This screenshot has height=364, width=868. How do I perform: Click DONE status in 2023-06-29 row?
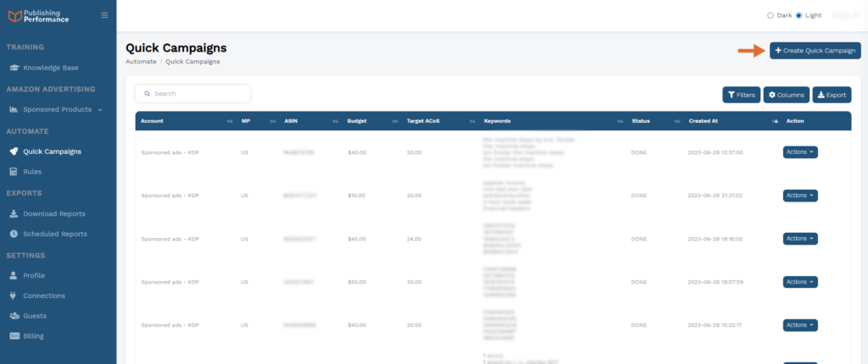[x=639, y=152]
